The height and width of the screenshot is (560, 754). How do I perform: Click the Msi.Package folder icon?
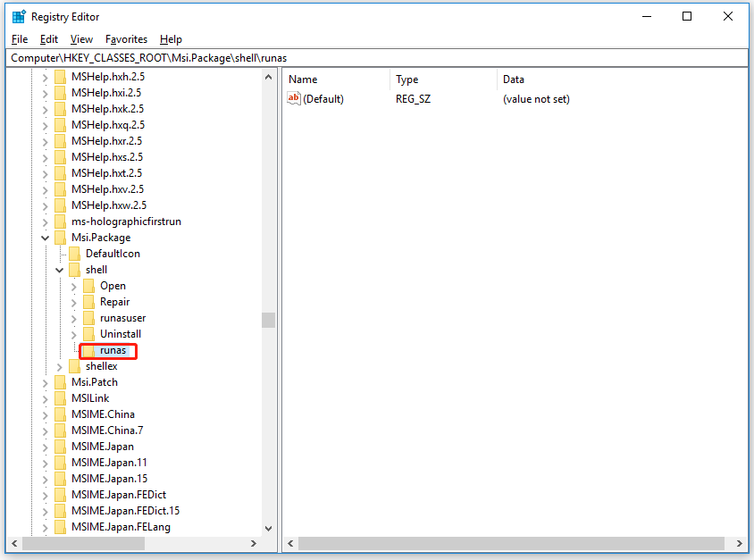(60, 237)
